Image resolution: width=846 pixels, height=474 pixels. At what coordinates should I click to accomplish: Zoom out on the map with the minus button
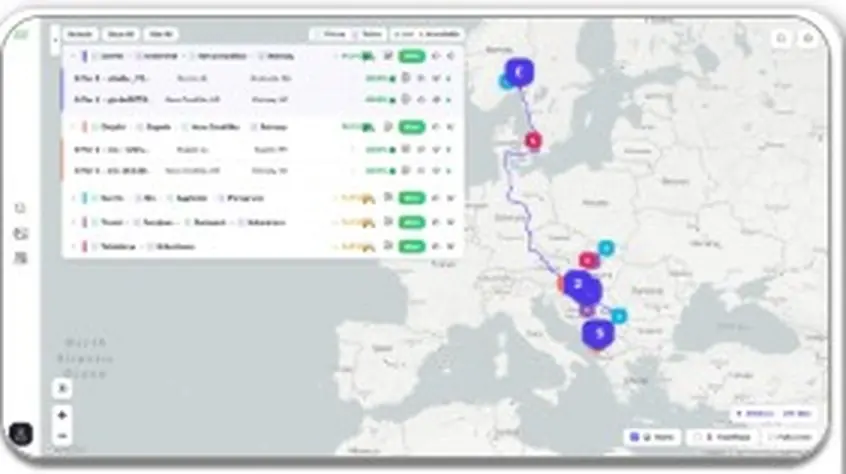[62, 436]
